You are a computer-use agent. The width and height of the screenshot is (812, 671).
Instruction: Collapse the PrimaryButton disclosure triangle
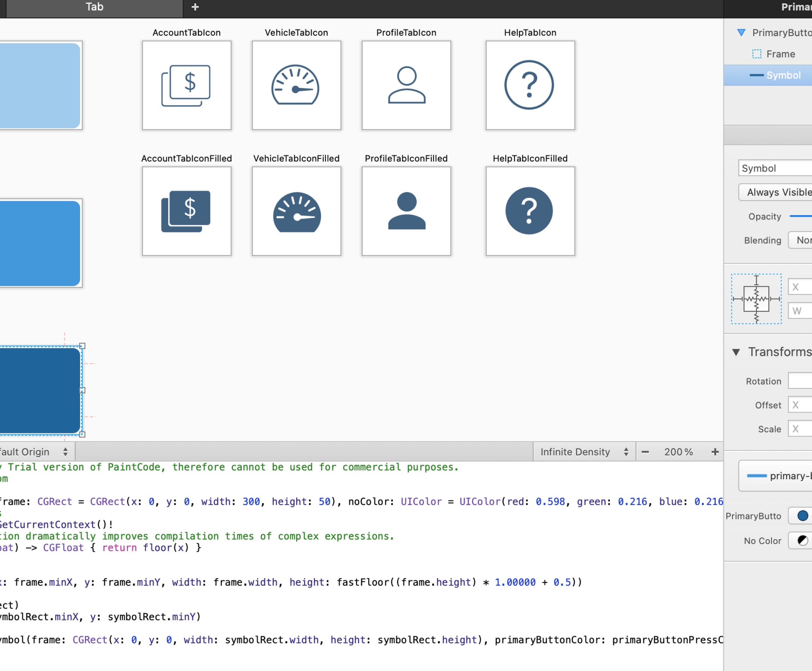coord(742,33)
